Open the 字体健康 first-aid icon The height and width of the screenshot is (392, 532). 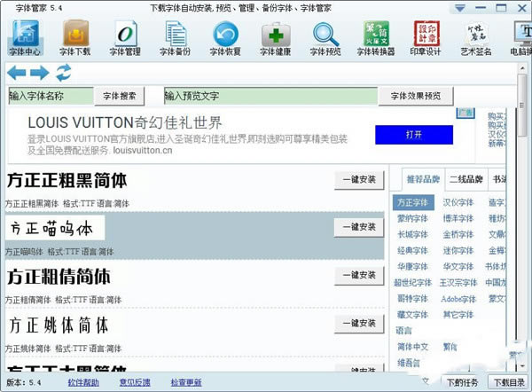click(276, 37)
